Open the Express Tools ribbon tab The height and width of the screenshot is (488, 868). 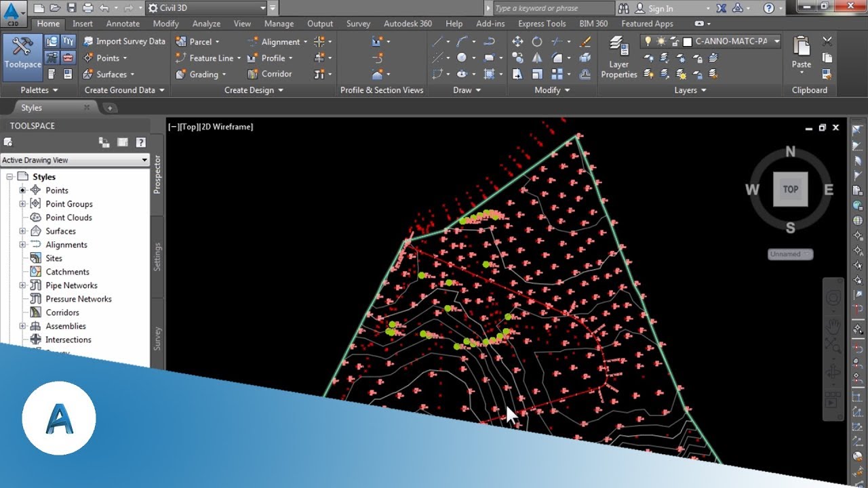tap(542, 24)
